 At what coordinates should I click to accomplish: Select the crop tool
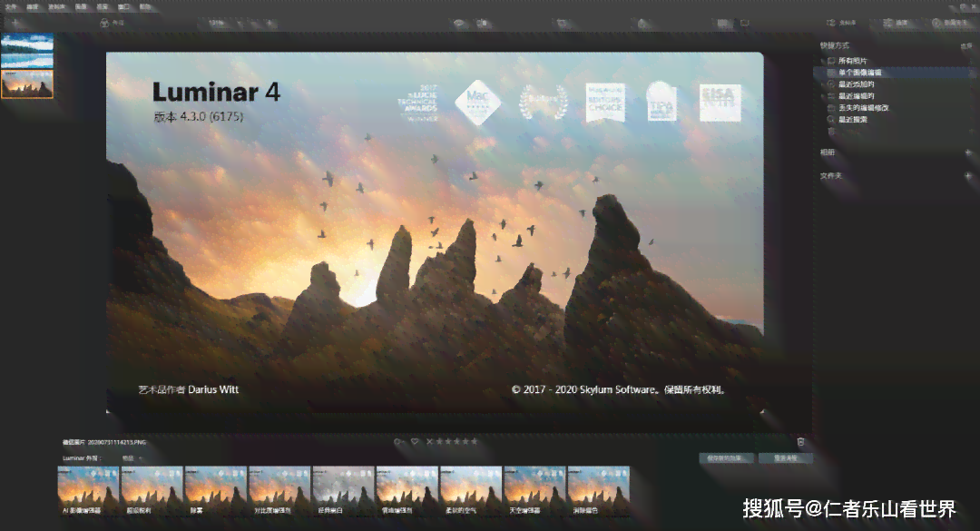[562, 23]
